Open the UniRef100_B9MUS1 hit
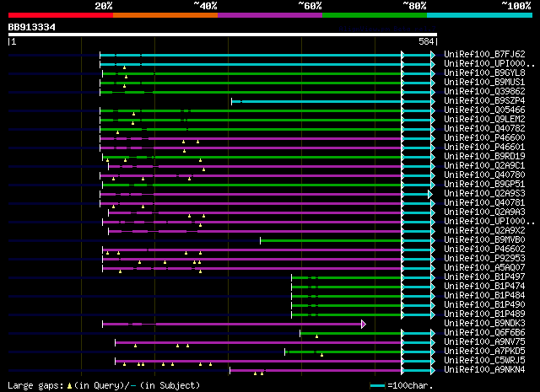The height and width of the screenshot is (392, 540). 484,82
